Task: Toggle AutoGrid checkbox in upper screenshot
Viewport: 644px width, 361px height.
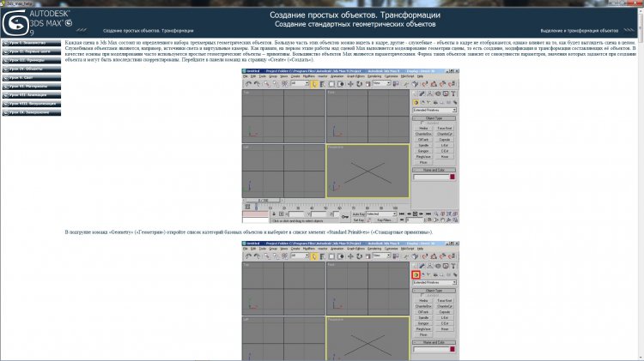Action: 422,123
